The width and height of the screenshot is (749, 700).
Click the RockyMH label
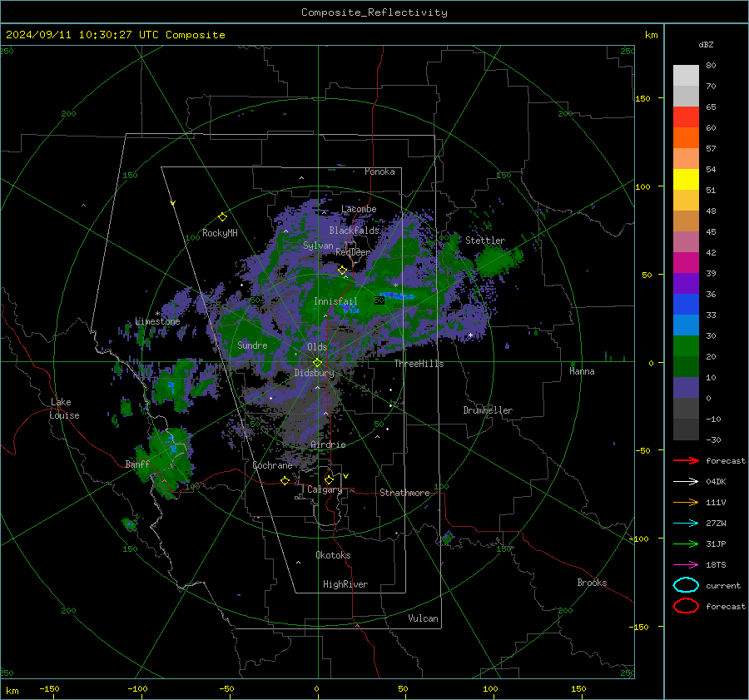tap(220, 233)
